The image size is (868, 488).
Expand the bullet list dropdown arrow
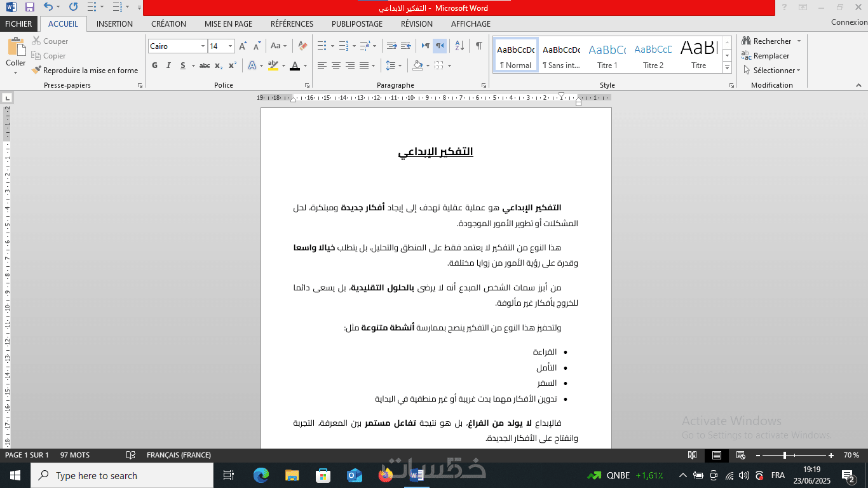(x=332, y=46)
